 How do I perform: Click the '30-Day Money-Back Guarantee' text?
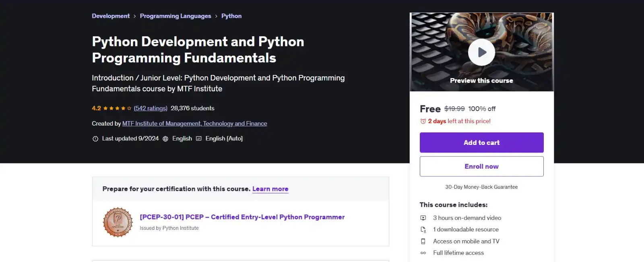click(481, 187)
